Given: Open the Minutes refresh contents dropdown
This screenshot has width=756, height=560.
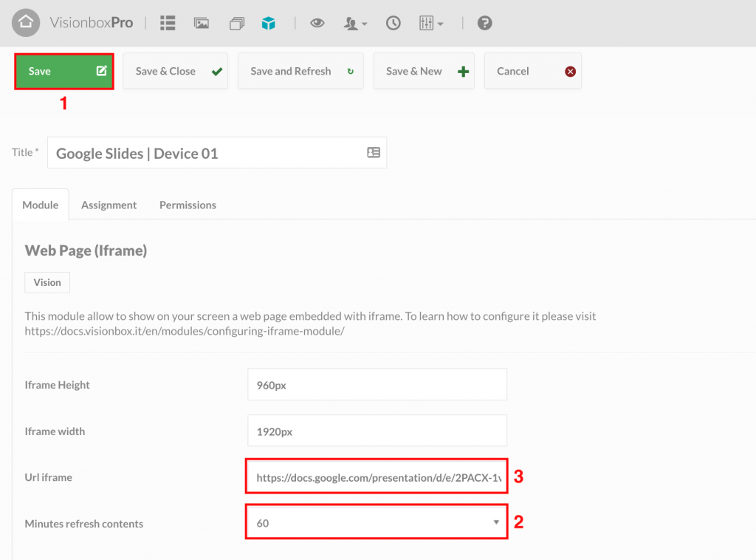Looking at the screenshot, I should [377, 522].
